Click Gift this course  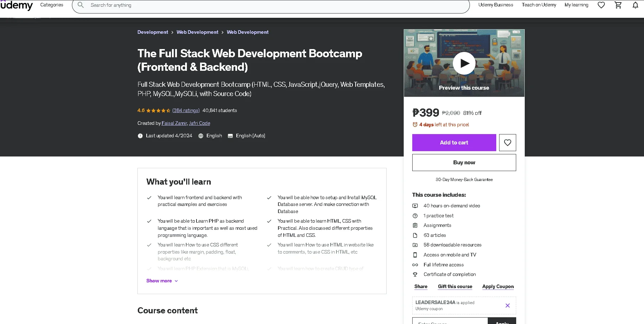(x=455, y=287)
